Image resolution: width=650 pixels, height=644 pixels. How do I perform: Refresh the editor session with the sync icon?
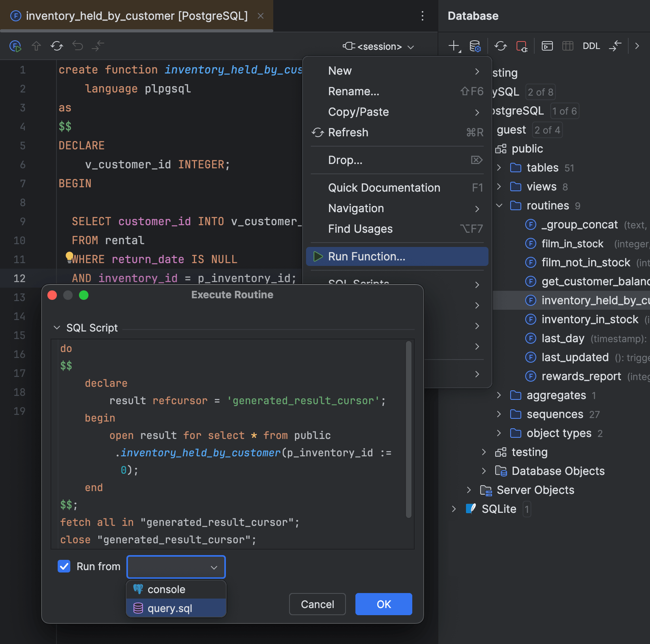click(x=56, y=46)
